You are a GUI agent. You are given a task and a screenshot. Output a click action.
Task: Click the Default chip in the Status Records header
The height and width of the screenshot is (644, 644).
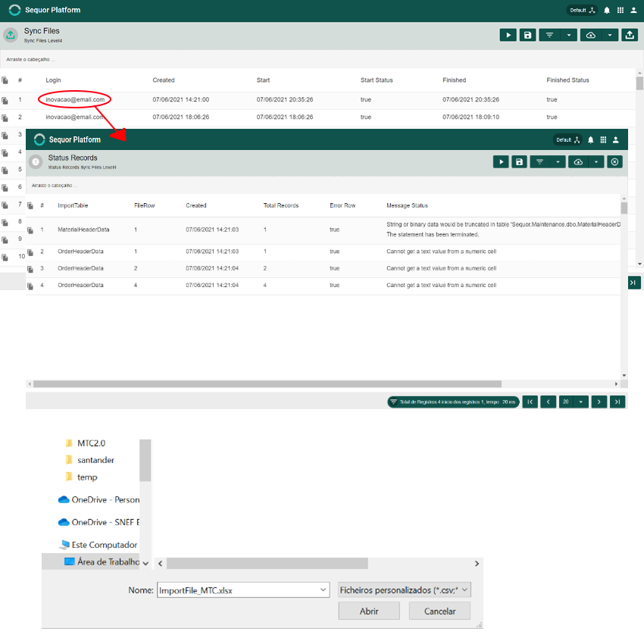[x=567, y=140]
